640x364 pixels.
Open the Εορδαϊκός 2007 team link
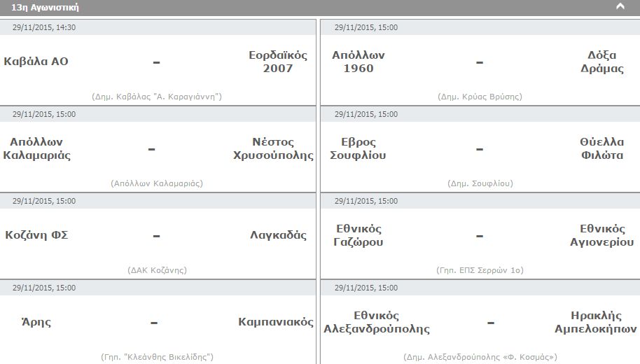[278, 62]
